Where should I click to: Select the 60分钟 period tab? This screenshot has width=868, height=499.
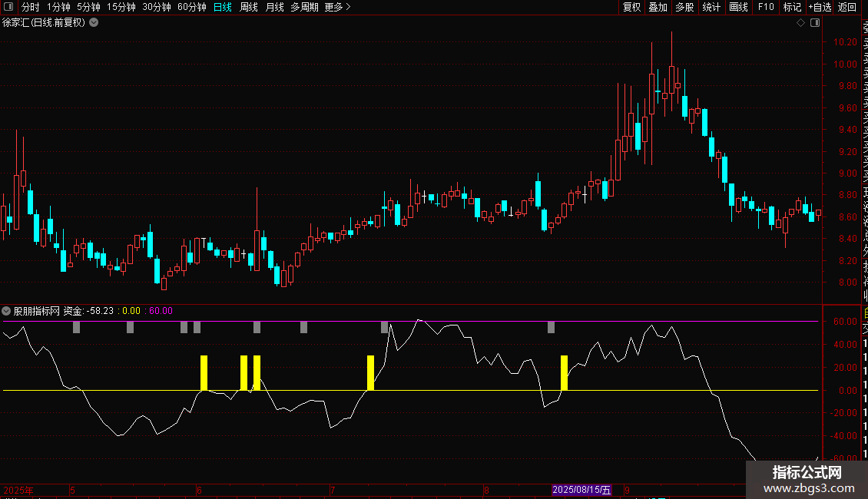point(191,7)
